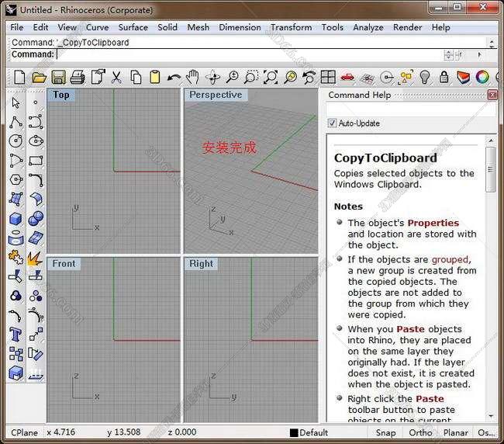Undo the last action with the arrow icon

click(x=174, y=78)
